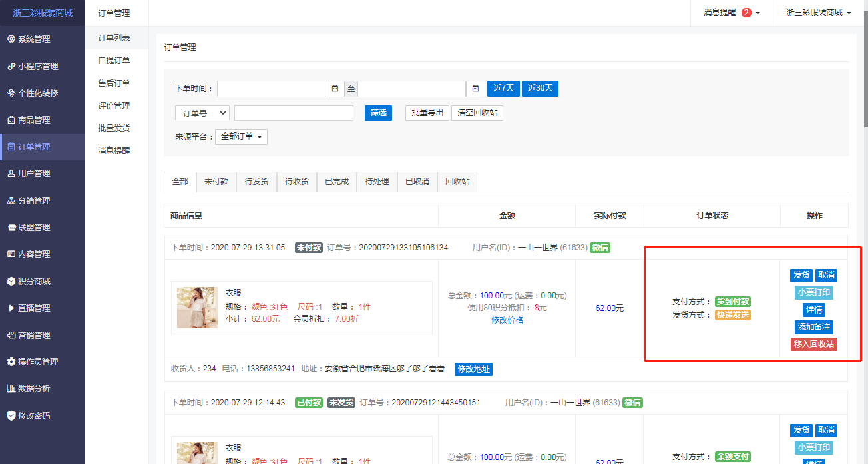Switch to the 待处理 tab
868x464 pixels.
click(x=377, y=182)
